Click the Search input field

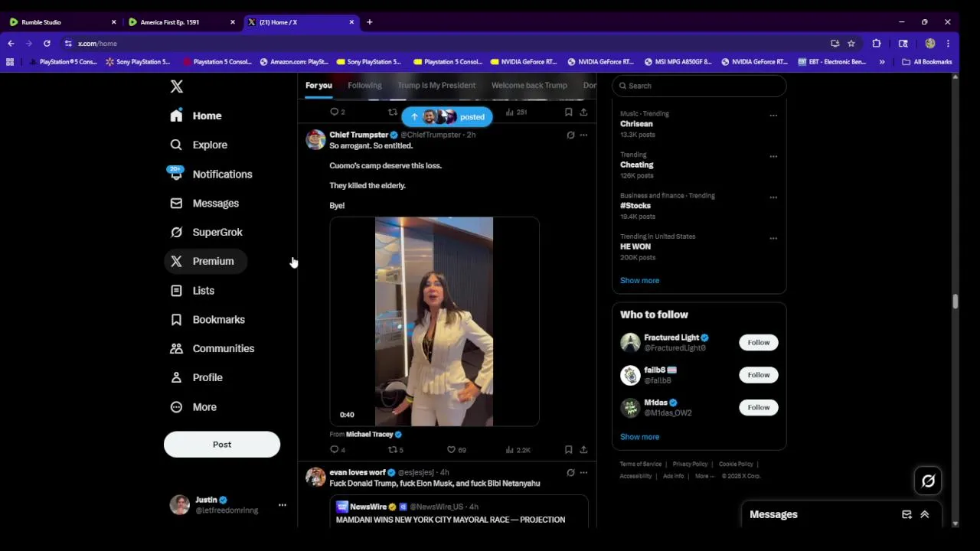[x=699, y=86]
